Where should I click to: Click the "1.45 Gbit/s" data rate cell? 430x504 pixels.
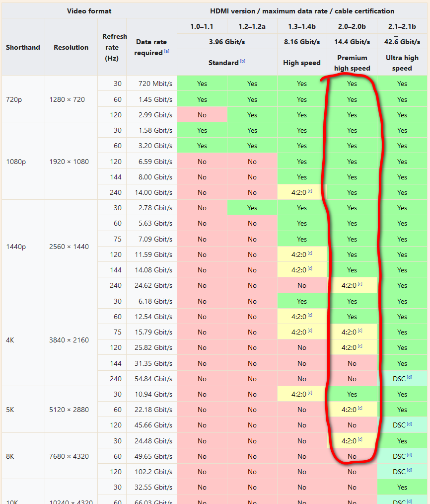(x=151, y=99)
